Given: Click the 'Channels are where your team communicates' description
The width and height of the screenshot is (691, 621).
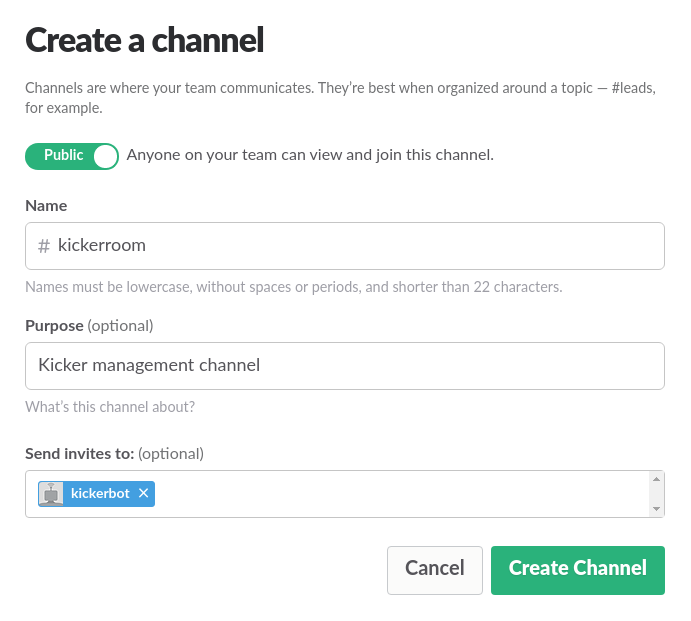Looking at the screenshot, I should click(340, 97).
